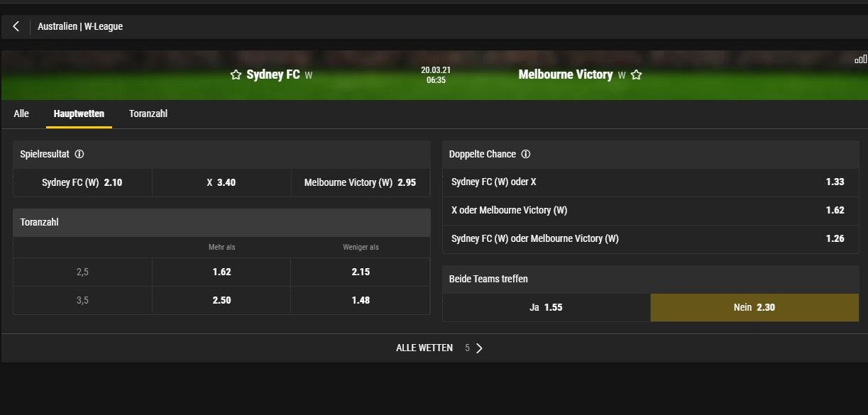Image resolution: width=868 pixels, height=415 pixels.
Task: Favorite Melbourne Victory with the star icon
Action: pos(636,75)
